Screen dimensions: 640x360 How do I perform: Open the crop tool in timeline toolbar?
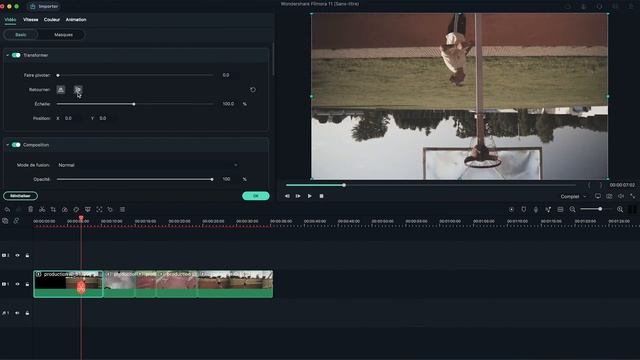coord(53,209)
